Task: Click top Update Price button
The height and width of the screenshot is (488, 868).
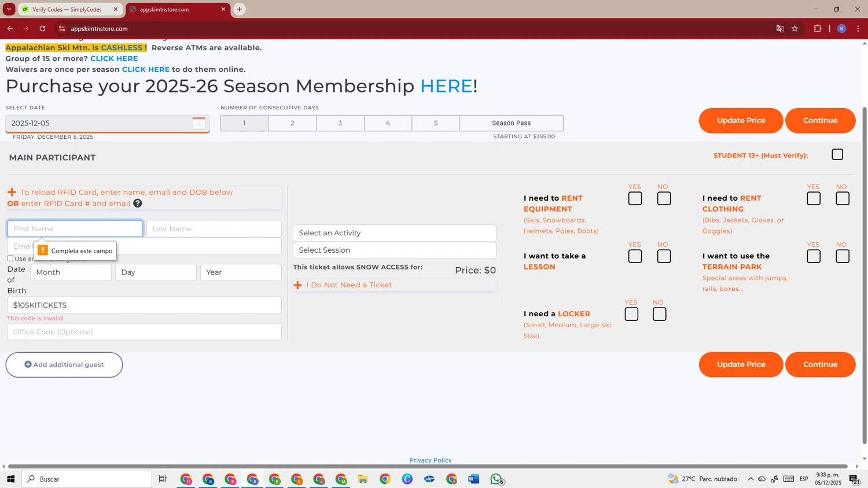Action: (741, 121)
